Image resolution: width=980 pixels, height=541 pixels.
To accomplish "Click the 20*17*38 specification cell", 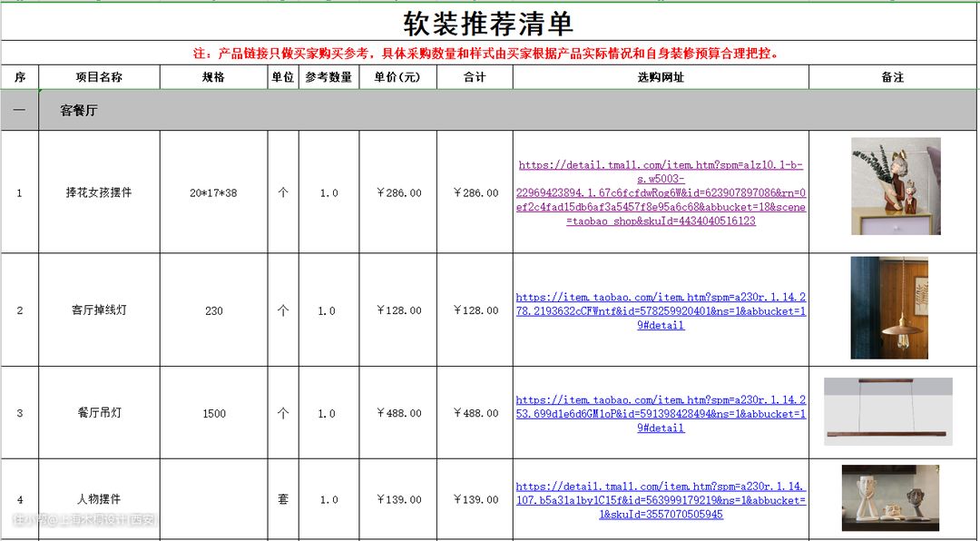I will click(x=213, y=193).
